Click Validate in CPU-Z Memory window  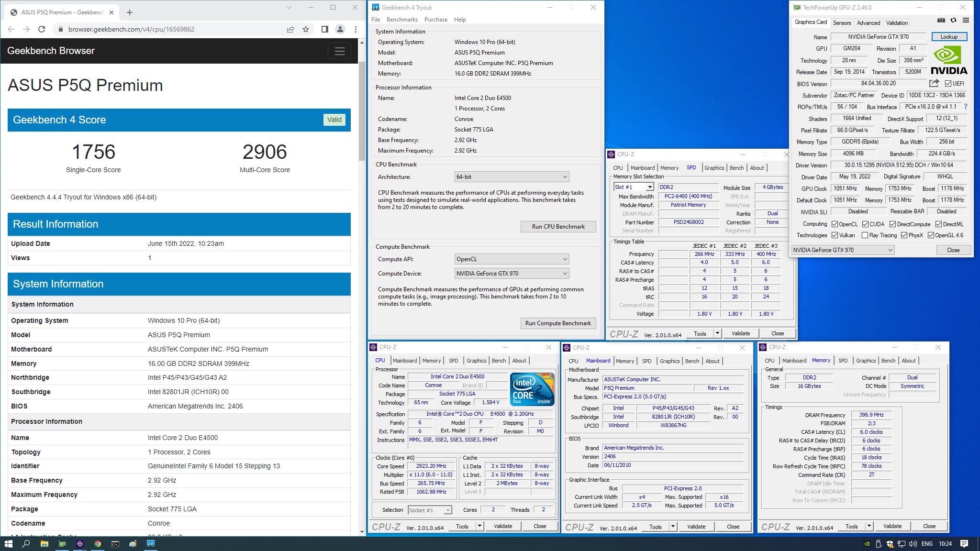[x=892, y=526]
